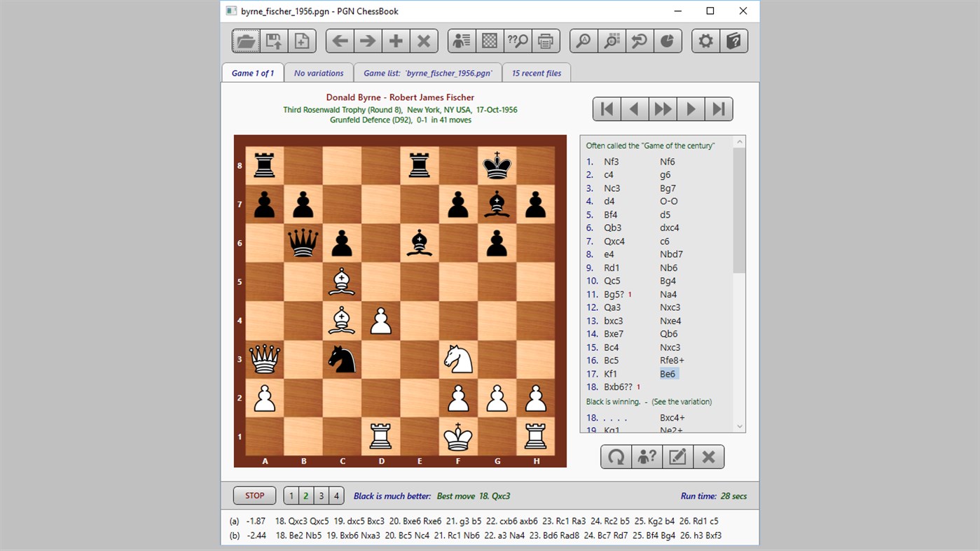Select engine line count 3
980x551 pixels.
click(321, 495)
